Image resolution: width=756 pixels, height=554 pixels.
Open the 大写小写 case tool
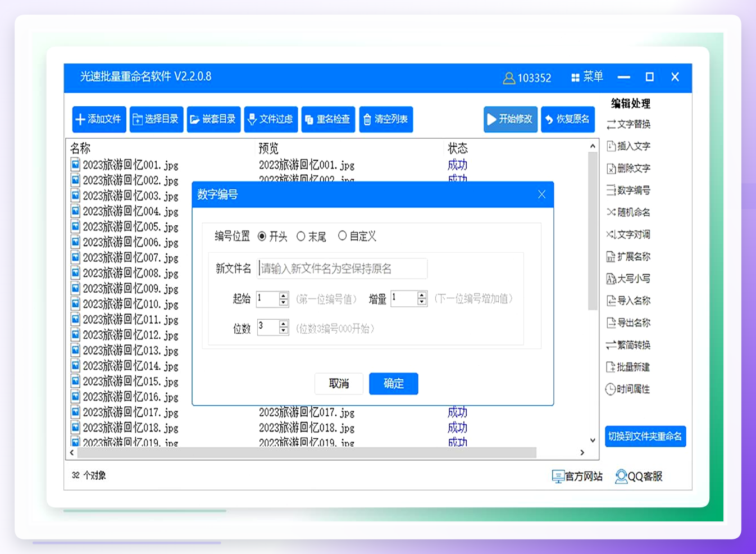coord(629,279)
